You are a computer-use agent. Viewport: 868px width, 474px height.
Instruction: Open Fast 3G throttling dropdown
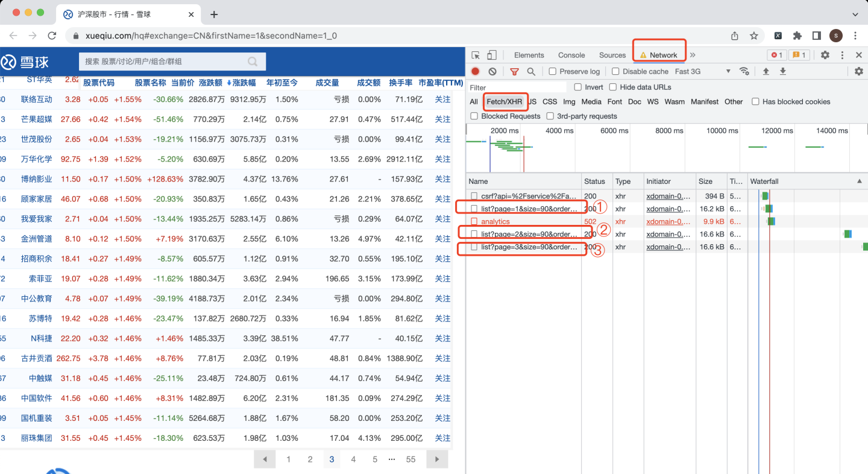click(702, 71)
